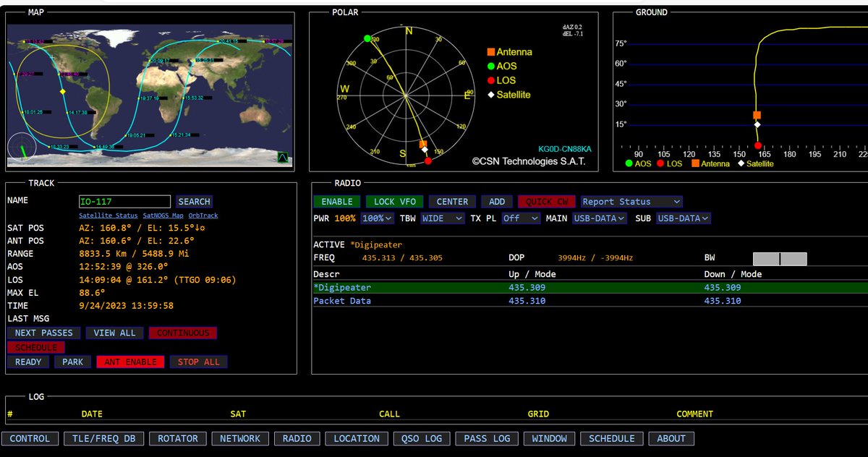Image resolution: width=868 pixels, height=457 pixels.
Task: Open the TBW WIDE dropdown
Action: point(442,218)
